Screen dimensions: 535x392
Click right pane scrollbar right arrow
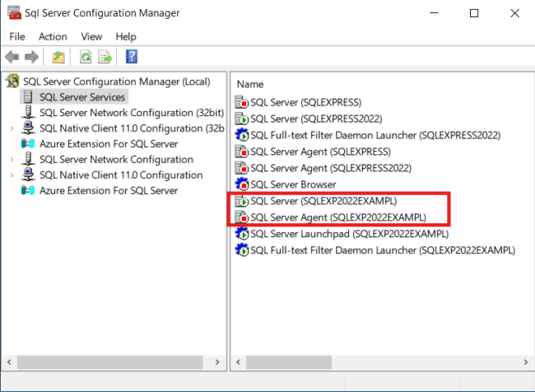pos(526,362)
